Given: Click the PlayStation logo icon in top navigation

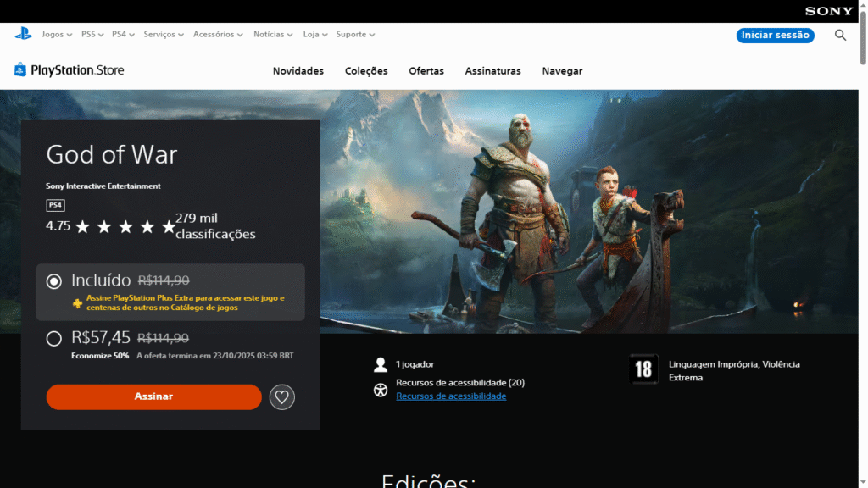Looking at the screenshot, I should pyautogui.click(x=23, y=34).
